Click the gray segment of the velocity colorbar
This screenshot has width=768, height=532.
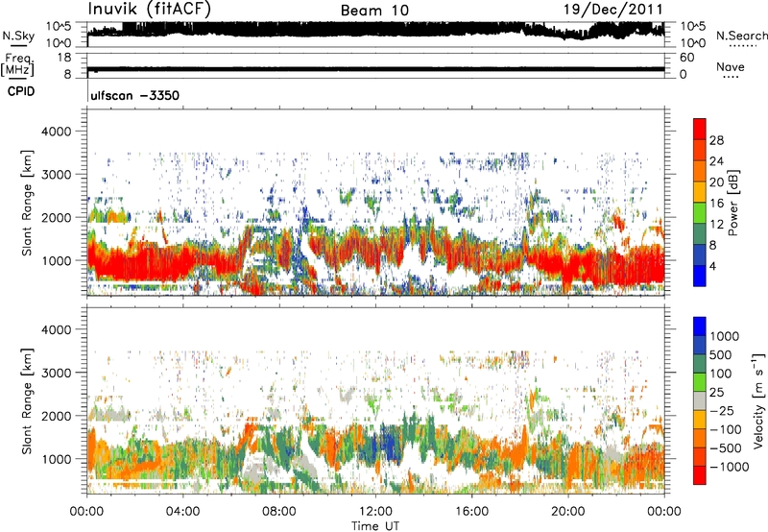(x=700, y=401)
